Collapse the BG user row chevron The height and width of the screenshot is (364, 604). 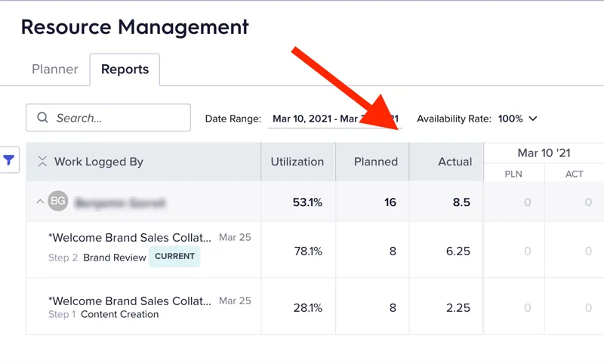pyautogui.click(x=40, y=201)
